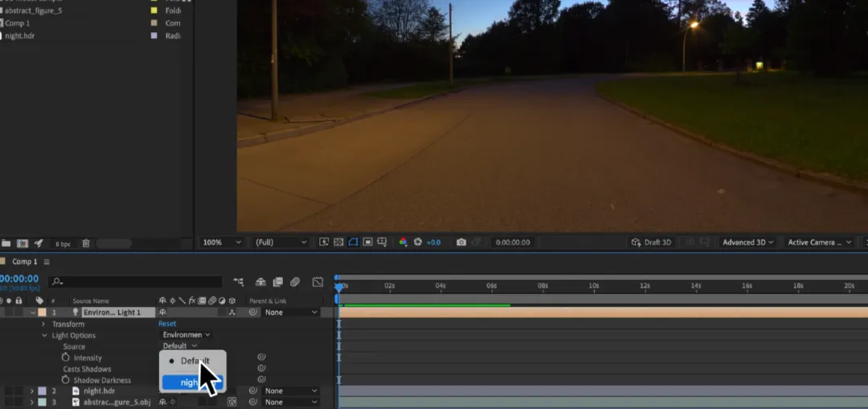868x409 pixels.
Task: Click the new folder icon in Project panel
Action: pos(6,243)
